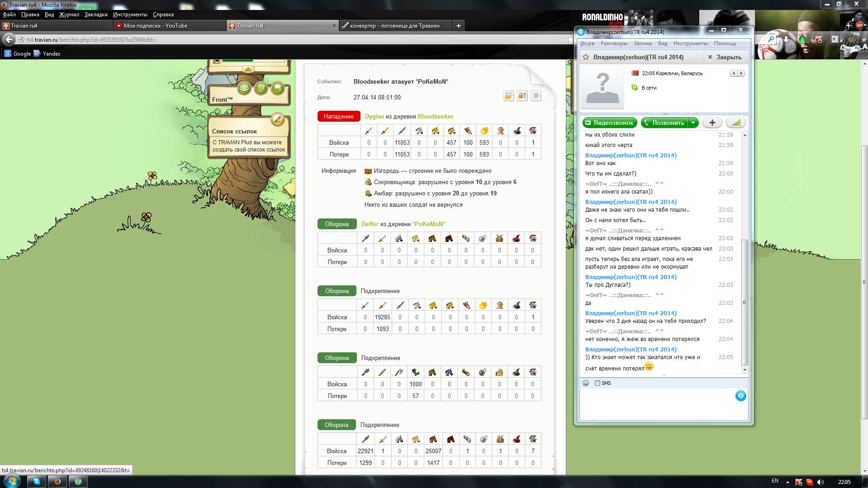This screenshot has height=488, width=868.
Task: Collapse the sidebar box with the green up arrow
Action: 248,69
